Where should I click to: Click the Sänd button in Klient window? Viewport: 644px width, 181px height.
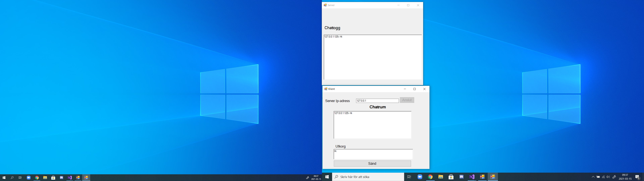tap(372, 164)
